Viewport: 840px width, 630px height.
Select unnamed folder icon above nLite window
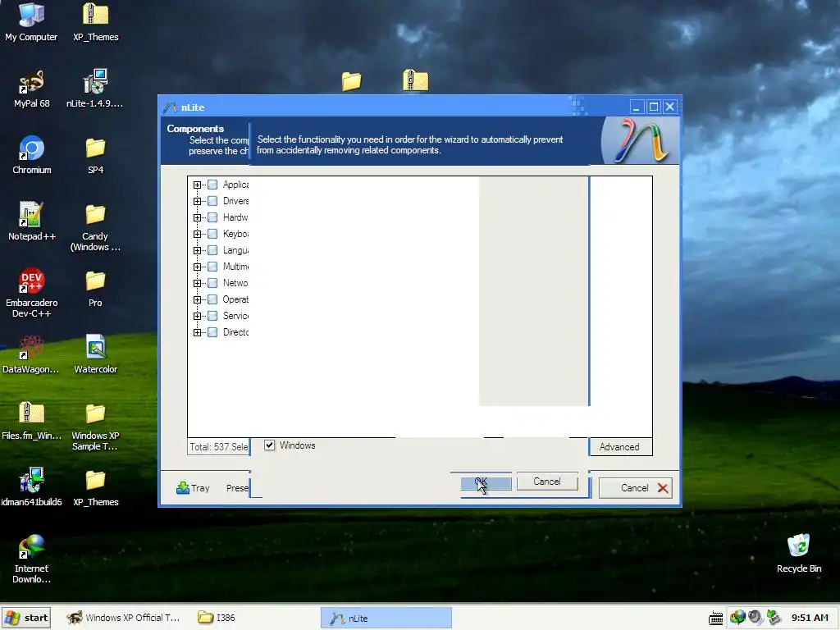[351, 81]
